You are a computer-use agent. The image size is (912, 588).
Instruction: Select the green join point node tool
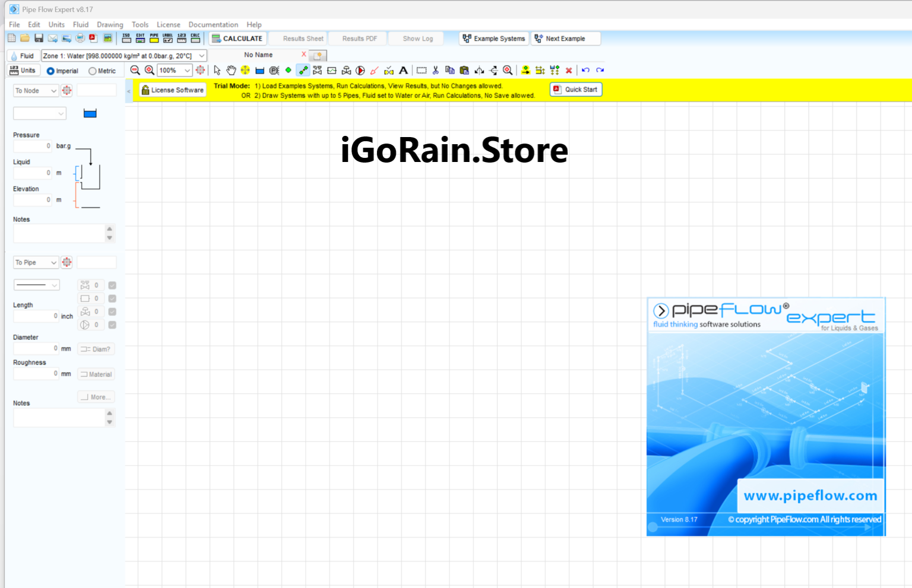(289, 70)
